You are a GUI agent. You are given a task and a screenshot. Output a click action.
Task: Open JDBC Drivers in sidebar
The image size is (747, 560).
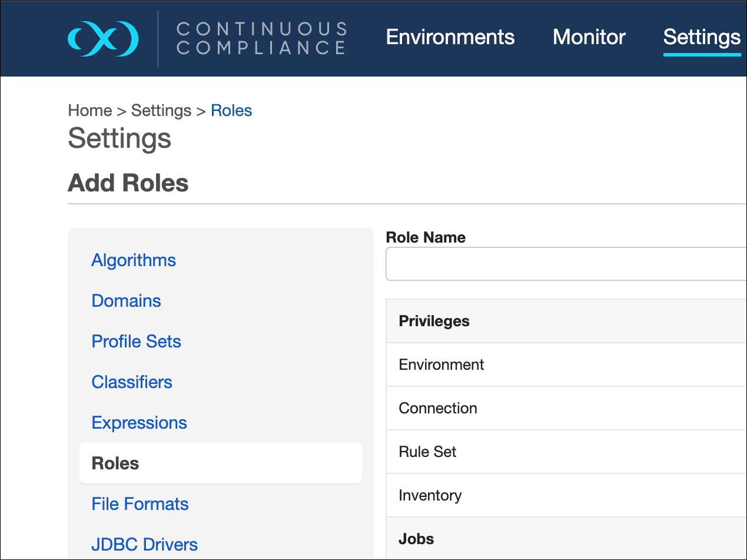coord(144,545)
